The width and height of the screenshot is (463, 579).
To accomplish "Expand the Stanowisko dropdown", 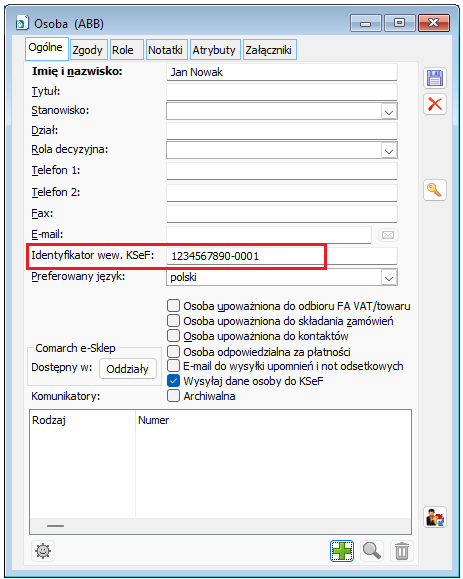I will coord(388,111).
